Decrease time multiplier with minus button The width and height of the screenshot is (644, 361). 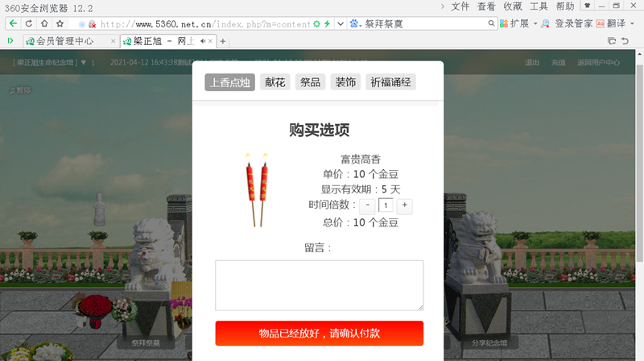pyautogui.click(x=368, y=205)
